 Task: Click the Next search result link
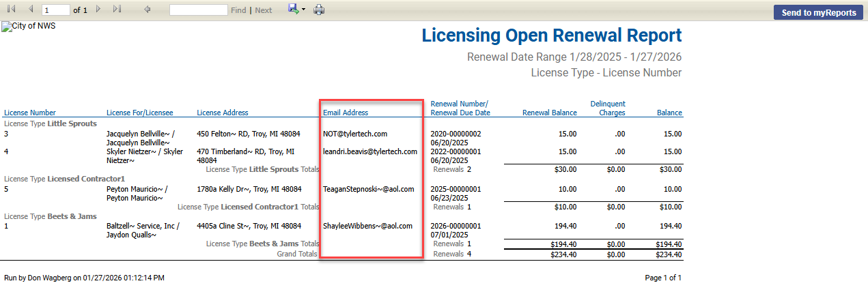263,10
